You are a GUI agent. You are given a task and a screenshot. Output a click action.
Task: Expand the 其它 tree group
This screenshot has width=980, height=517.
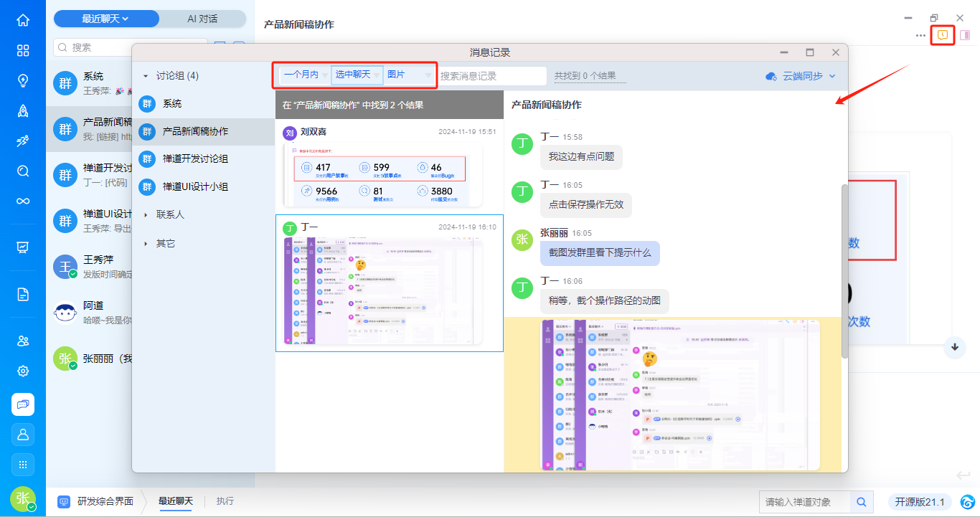(146, 243)
